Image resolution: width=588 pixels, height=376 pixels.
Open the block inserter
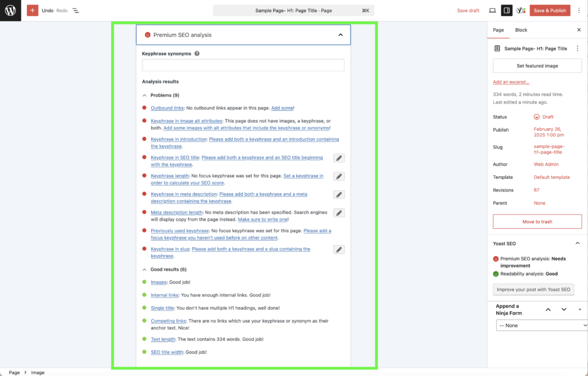click(x=32, y=10)
